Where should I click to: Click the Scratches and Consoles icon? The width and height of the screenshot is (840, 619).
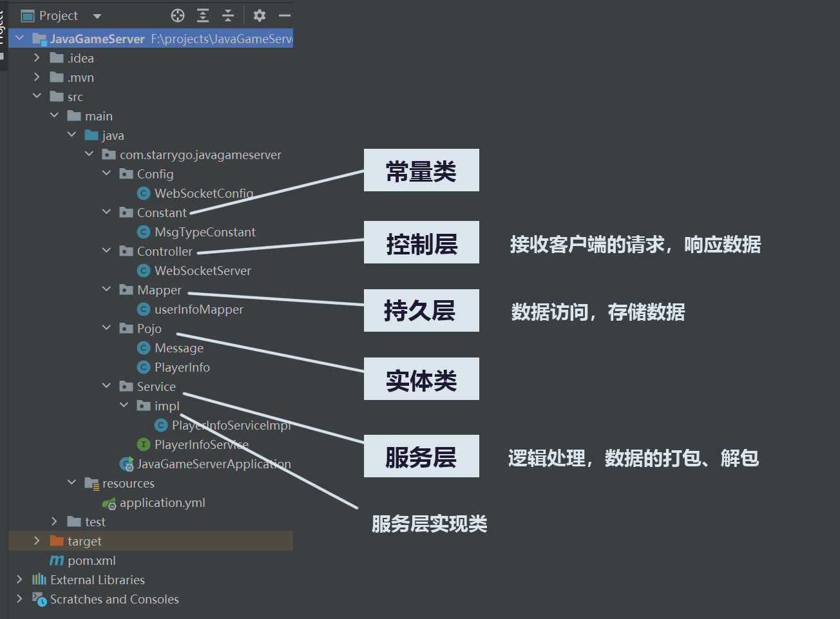[x=38, y=599]
